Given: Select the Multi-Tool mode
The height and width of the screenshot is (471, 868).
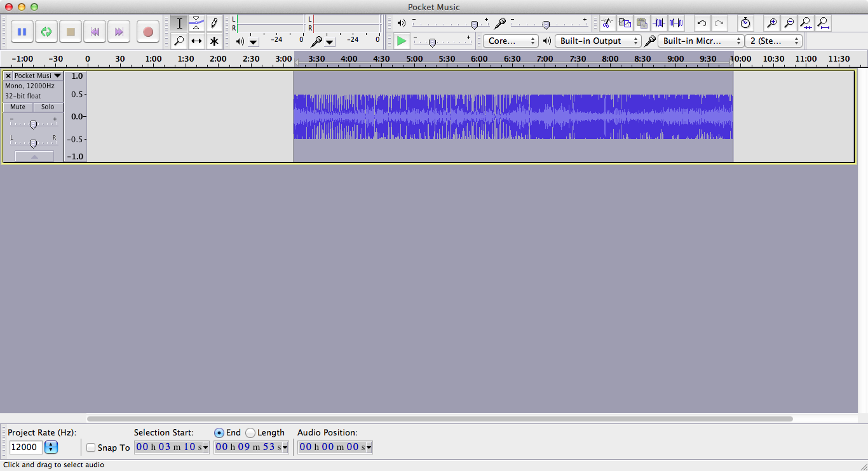Looking at the screenshot, I should click(x=214, y=41).
